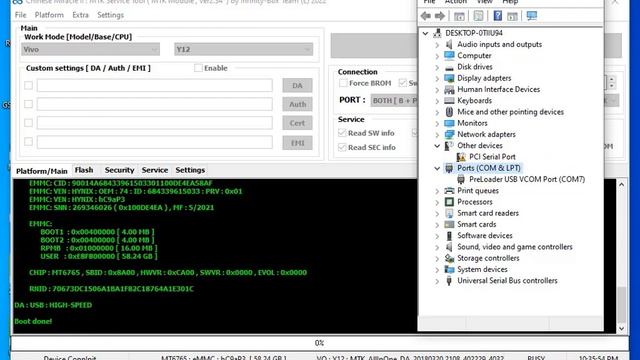Check the box beside the Cert field

28,123
